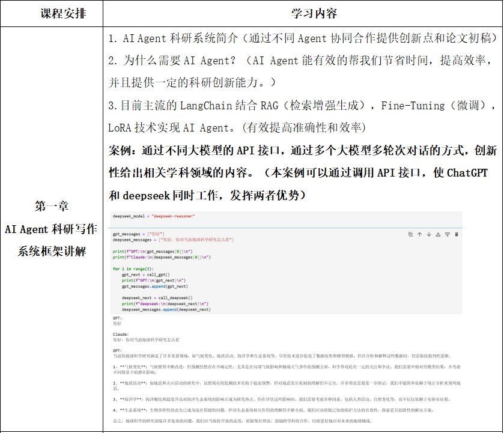
Task: Click the code line starting "deepseek_messages = ["
Action: click(173, 240)
